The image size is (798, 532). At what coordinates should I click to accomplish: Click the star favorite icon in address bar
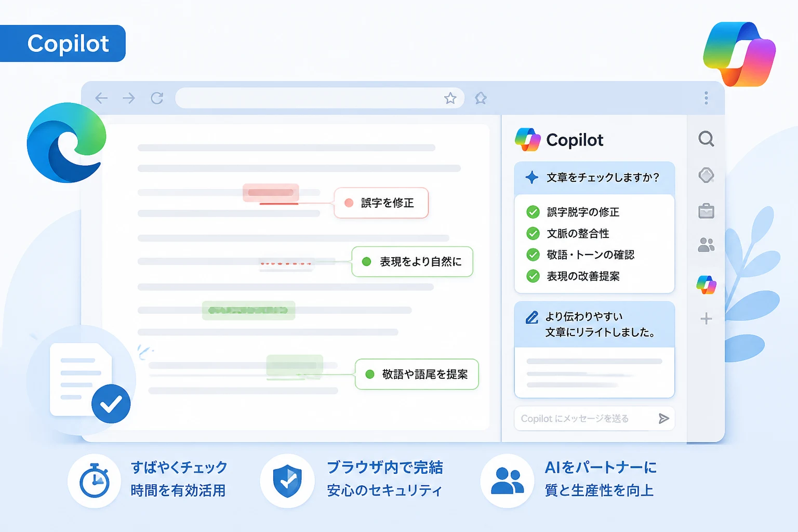pos(450,98)
